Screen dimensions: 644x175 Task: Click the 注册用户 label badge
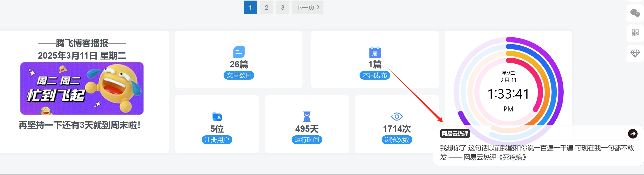pos(217,140)
